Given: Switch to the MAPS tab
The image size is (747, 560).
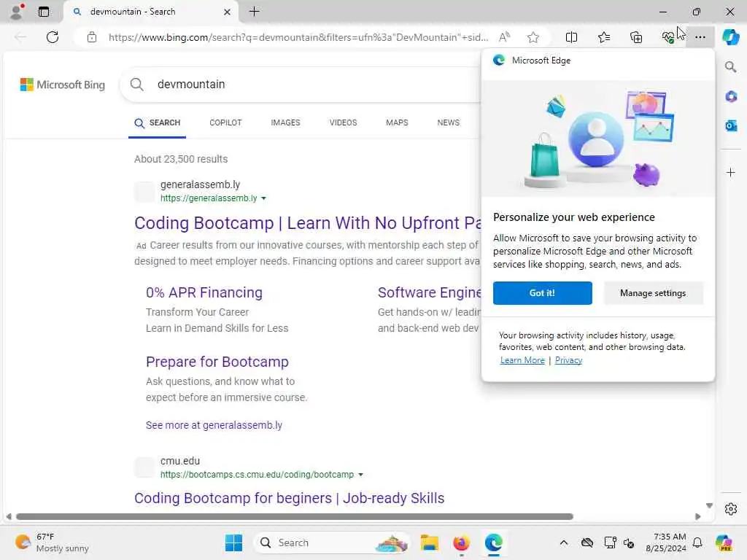Looking at the screenshot, I should tap(397, 122).
